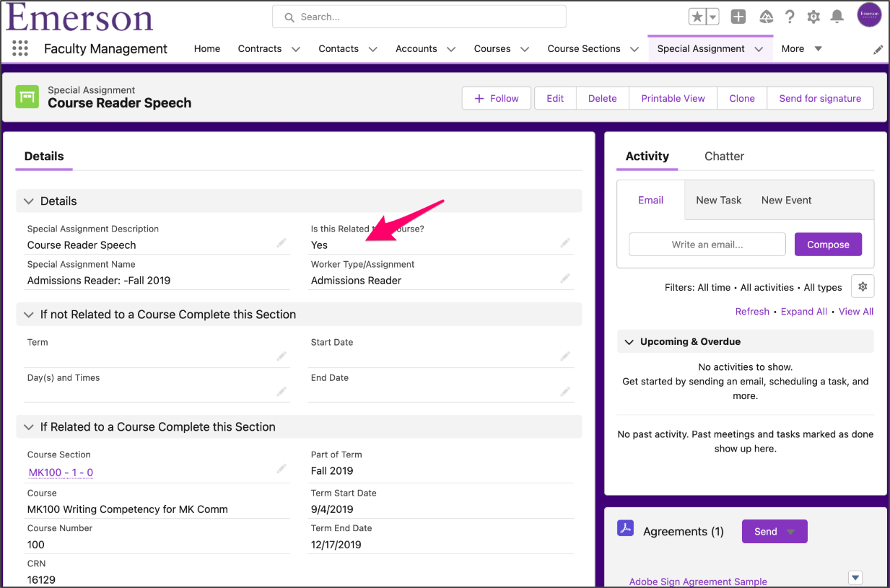
Task: Open the Adobe Sign Agreement Sample row menu
Action: click(855, 577)
